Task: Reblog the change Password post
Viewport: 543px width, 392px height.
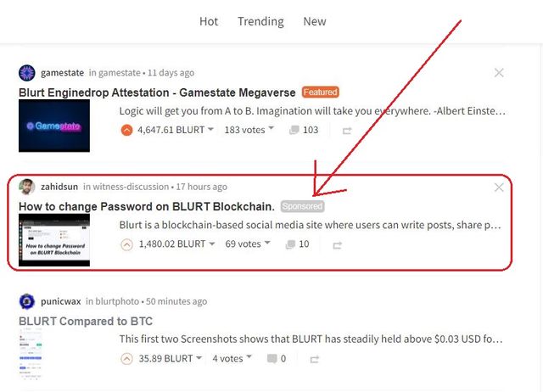Action: (338, 245)
